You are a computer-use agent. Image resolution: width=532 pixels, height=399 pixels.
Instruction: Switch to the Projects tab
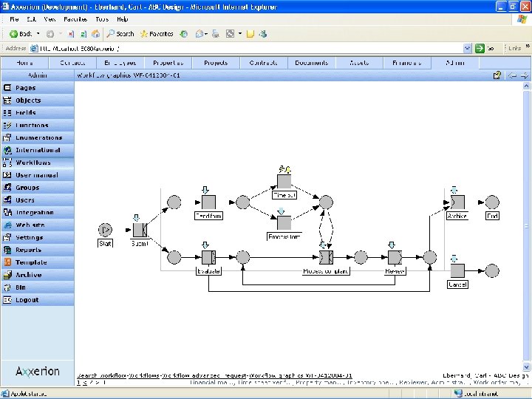coord(216,63)
